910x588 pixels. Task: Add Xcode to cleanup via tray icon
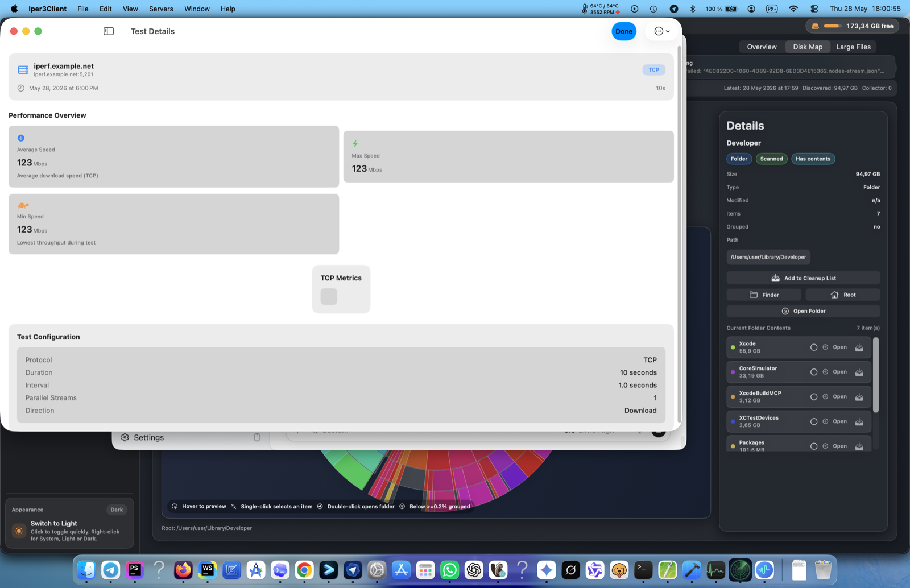pos(859,347)
